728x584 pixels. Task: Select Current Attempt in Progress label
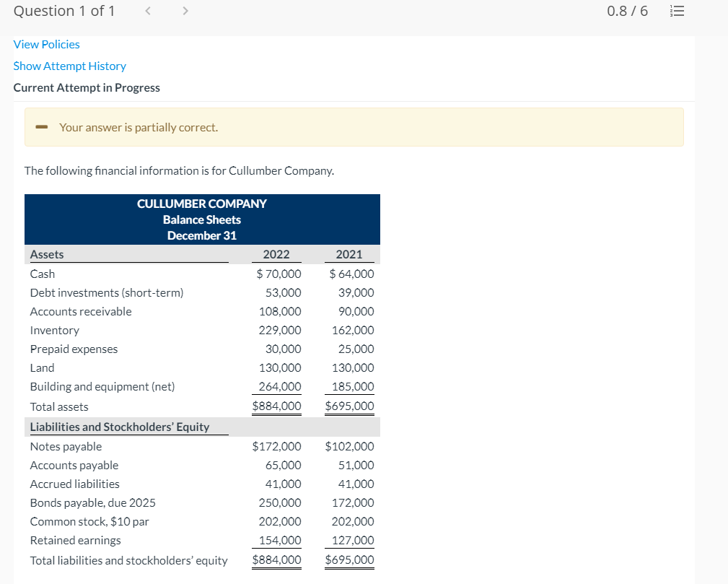87,87
